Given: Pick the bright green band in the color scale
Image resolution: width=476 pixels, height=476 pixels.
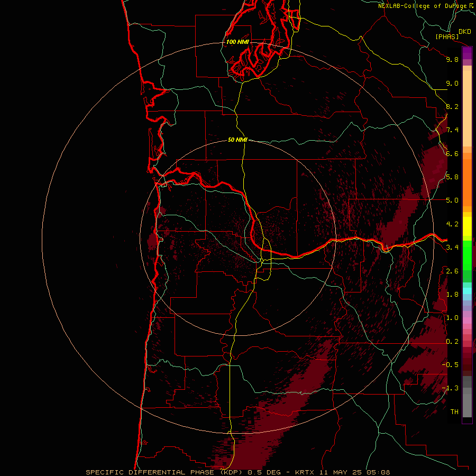Looking at the screenshot, I should [x=467, y=255].
